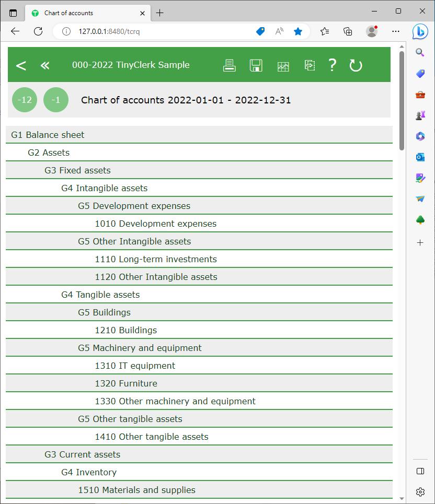This screenshot has height=504, width=435.
Task: Open the chart graph icon in header
Action: click(x=283, y=66)
